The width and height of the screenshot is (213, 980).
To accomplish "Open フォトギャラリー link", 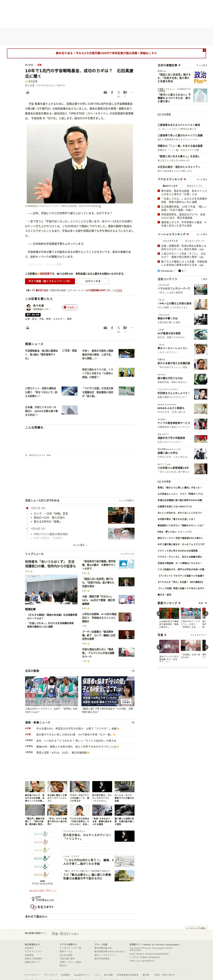I will [x=199, y=635].
